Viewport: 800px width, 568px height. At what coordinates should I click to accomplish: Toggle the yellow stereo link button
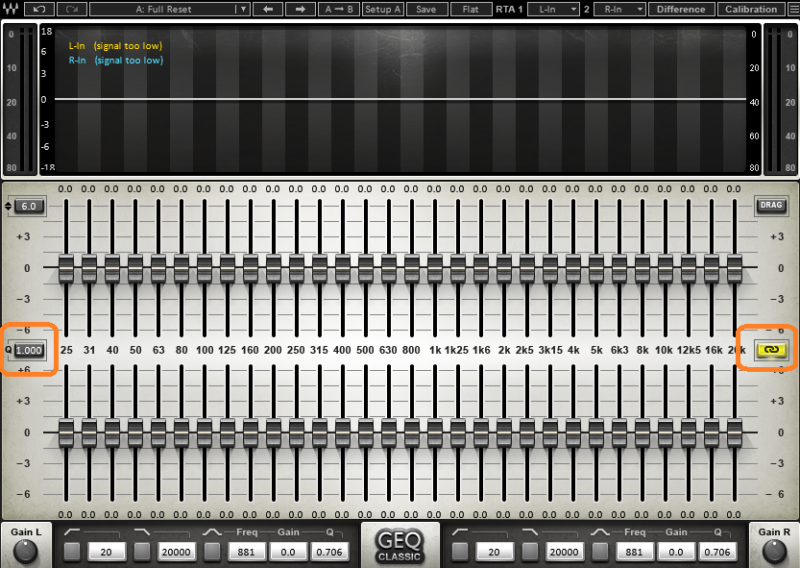coord(772,349)
